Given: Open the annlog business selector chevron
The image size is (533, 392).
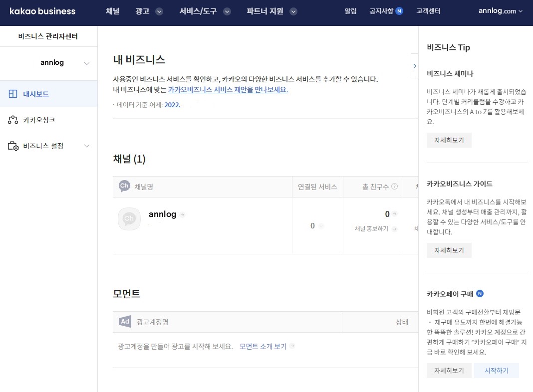Looking at the screenshot, I should [x=87, y=63].
